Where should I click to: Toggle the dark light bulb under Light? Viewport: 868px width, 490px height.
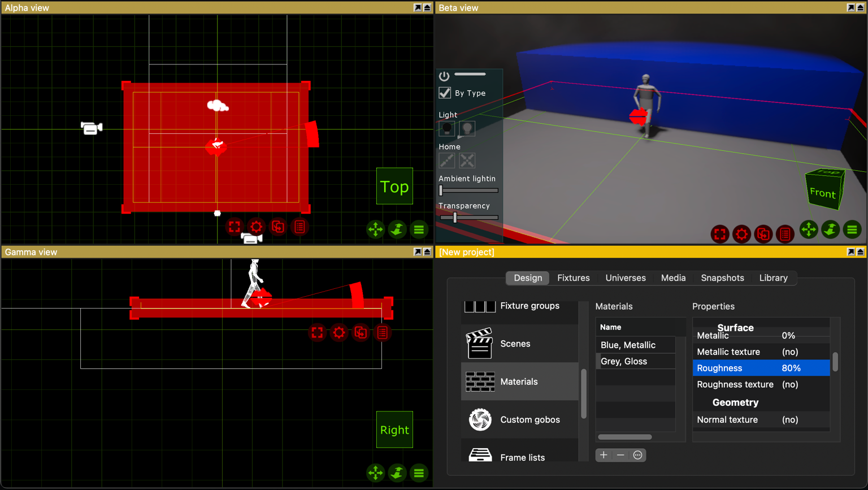click(447, 129)
